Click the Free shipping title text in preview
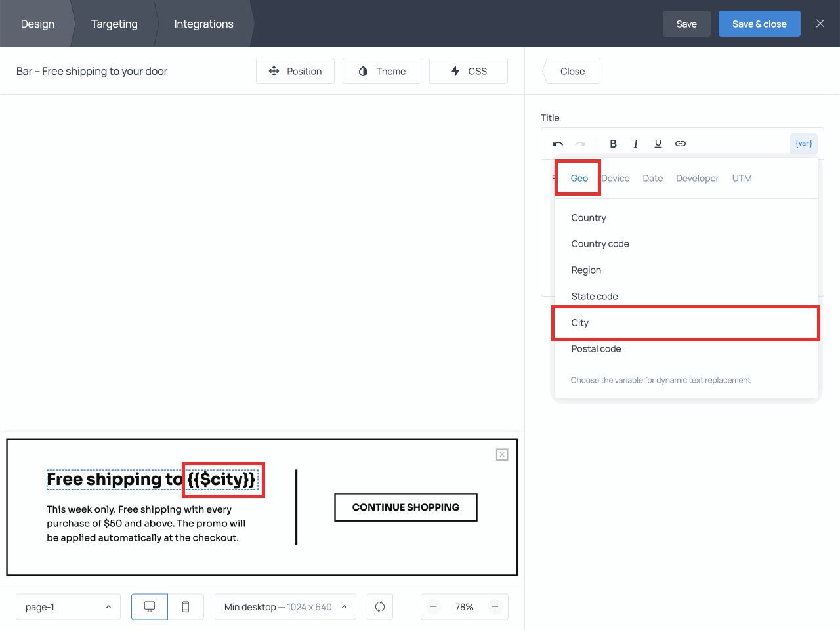This screenshot has height=630, width=840. (115, 480)
